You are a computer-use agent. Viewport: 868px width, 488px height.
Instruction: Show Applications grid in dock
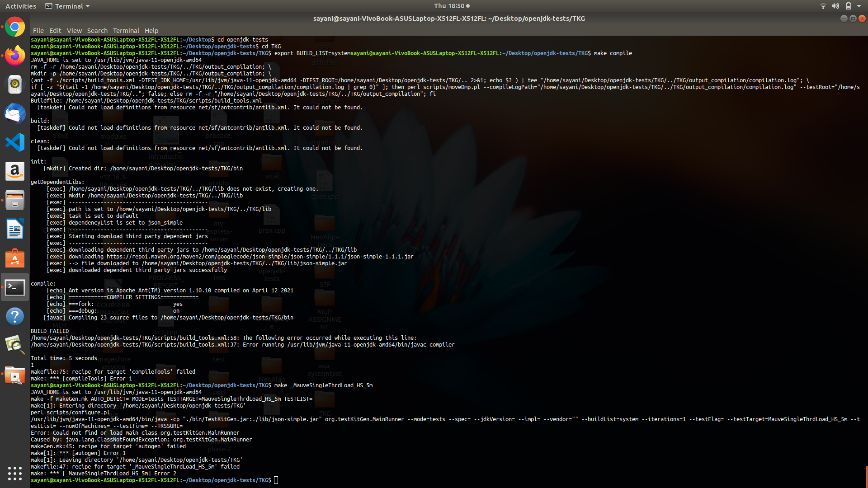pos(15,473)
